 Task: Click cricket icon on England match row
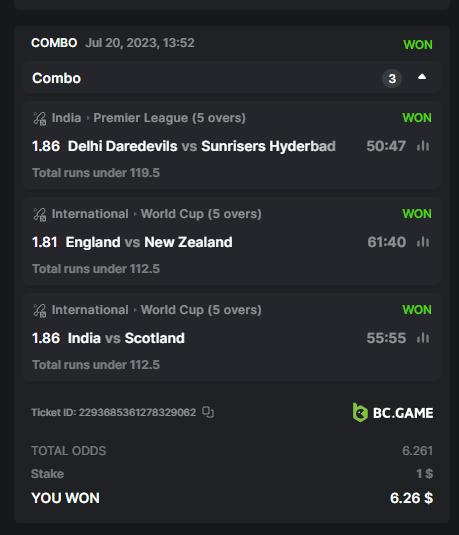pos(40,215)
